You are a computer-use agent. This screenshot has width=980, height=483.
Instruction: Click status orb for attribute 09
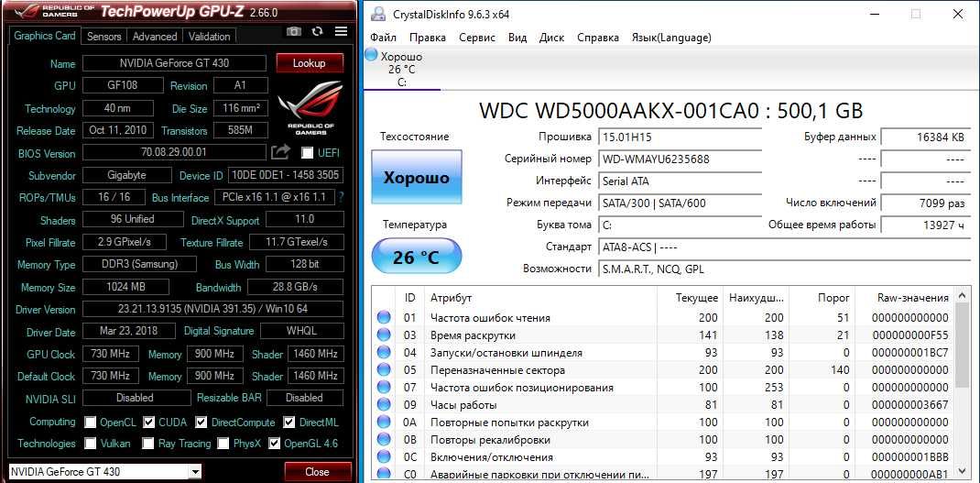click(384, 405)
